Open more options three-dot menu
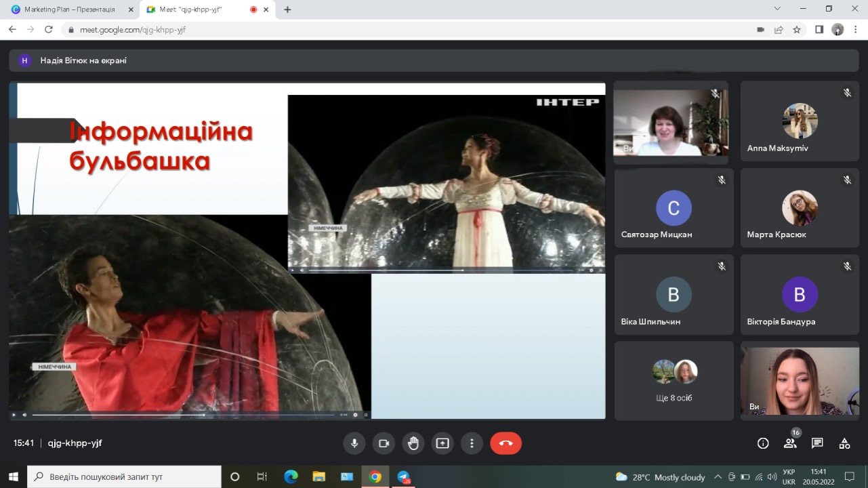 coord(472,443)
